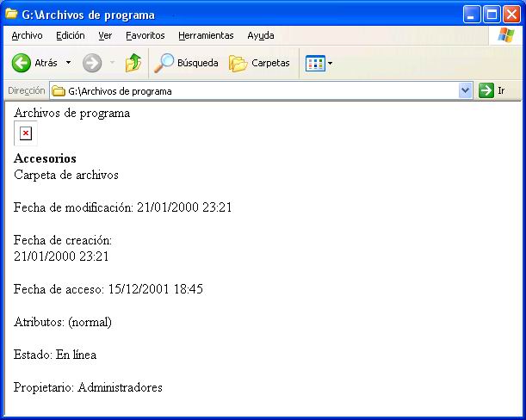
Task: Expand the Views dropdown arrow
Action: coord(330,63)
